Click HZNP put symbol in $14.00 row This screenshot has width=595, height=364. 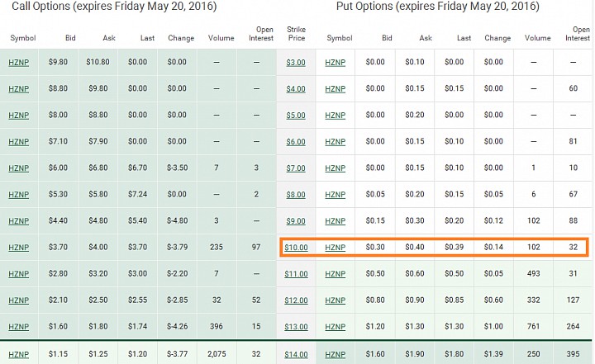pyautogui.click(x=335, y=355)
